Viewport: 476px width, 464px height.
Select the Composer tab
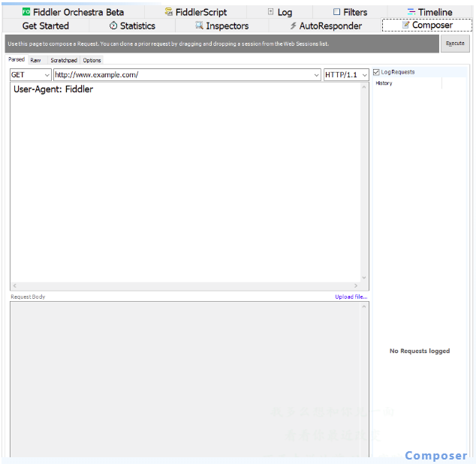(427, 25)
